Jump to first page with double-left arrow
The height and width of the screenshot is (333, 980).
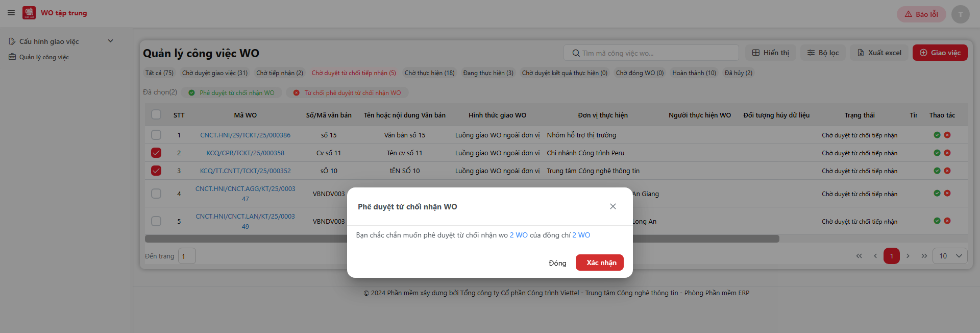pos(859,256)
